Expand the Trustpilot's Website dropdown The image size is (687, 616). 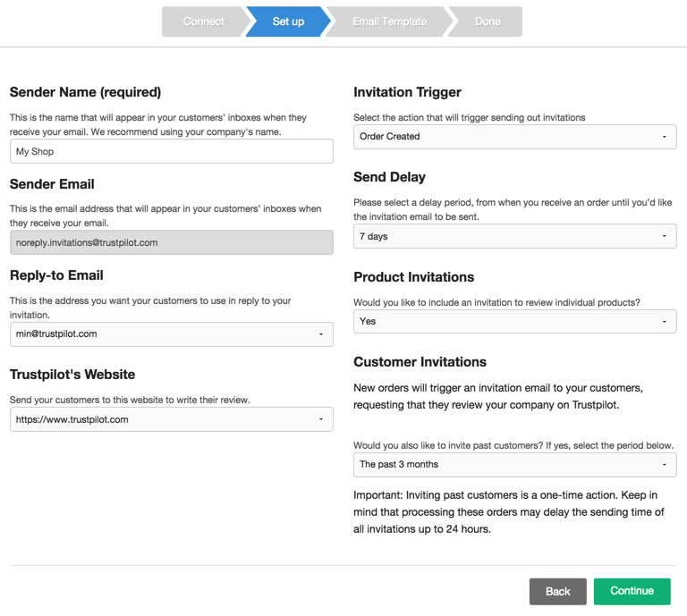tap(171, 419)
